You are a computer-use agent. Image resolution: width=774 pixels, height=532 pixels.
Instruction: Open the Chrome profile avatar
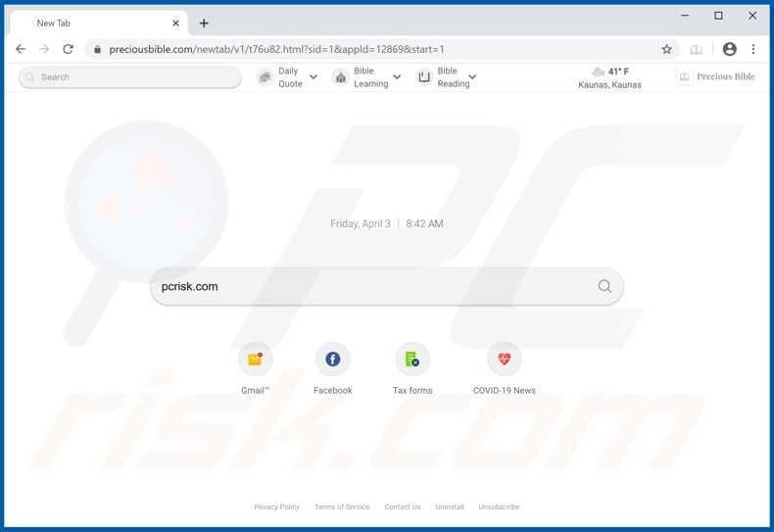pyautogui.click(x=730, y=49)
